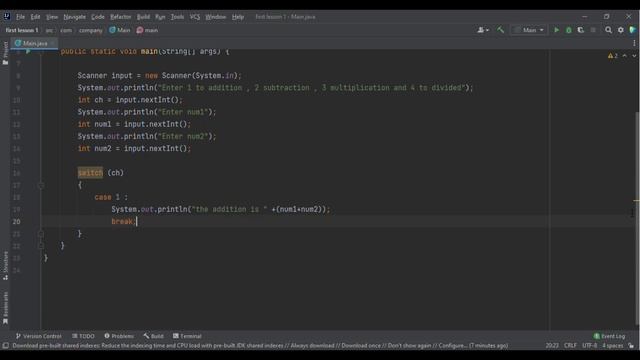Open the Code menu
The height and width of the screenshot is (360, 640).
(98, 17)
